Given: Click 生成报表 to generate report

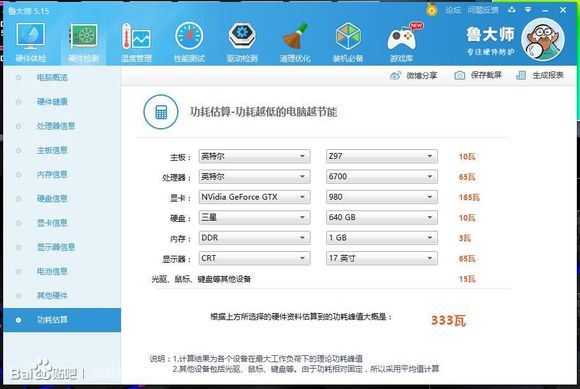Looking at the screenshot, I should tap(540, 75).
